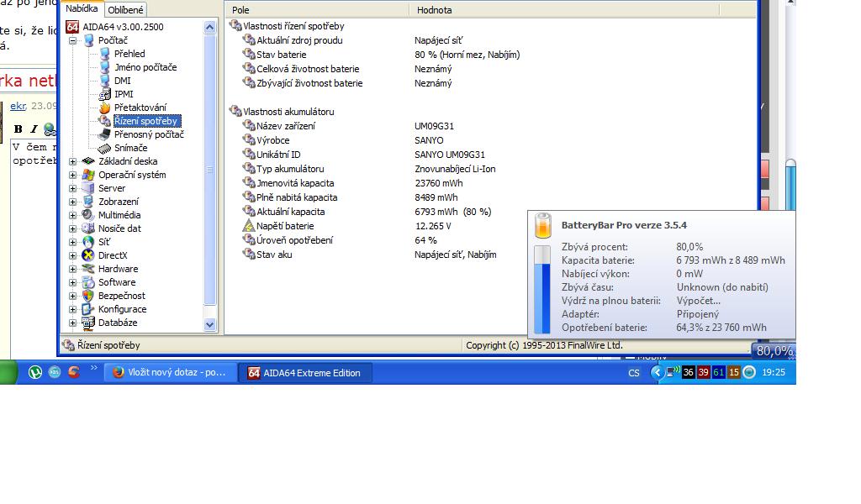Open the Snímače sensor entry
The width and height of the screenshot is (861, 504).
130,148
